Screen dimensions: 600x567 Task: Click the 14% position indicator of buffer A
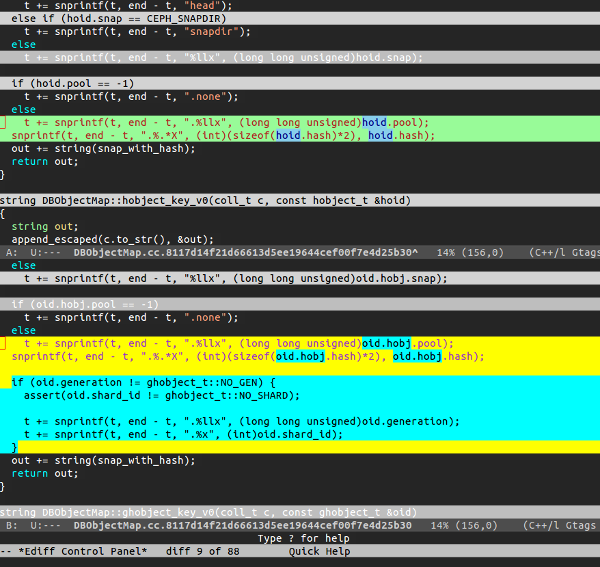click(446, 253)
